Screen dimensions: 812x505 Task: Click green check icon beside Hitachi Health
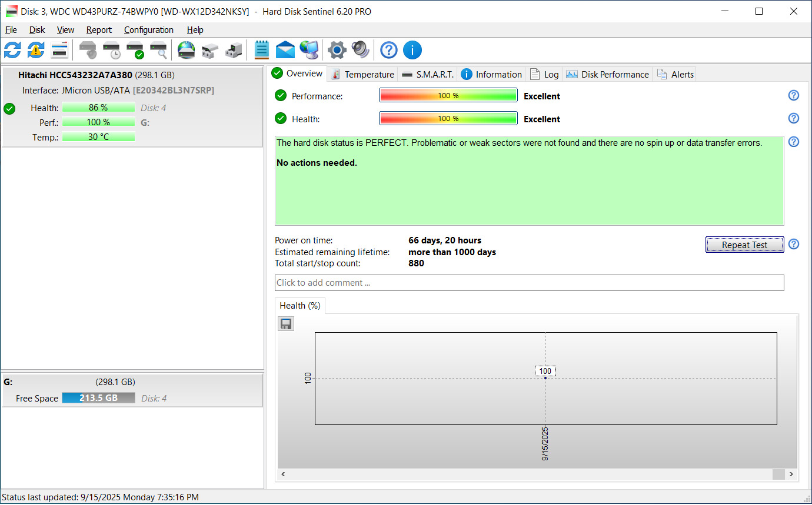(9, 108)
